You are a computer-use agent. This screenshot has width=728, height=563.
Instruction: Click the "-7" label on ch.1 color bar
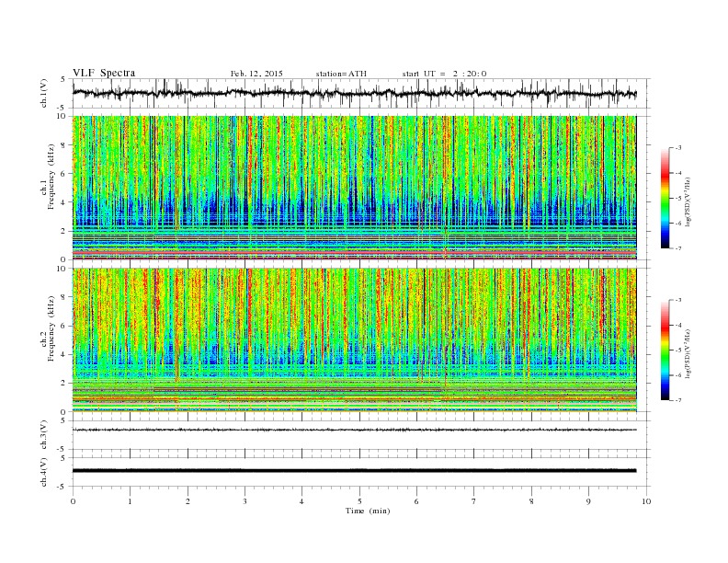click(677, 248)
